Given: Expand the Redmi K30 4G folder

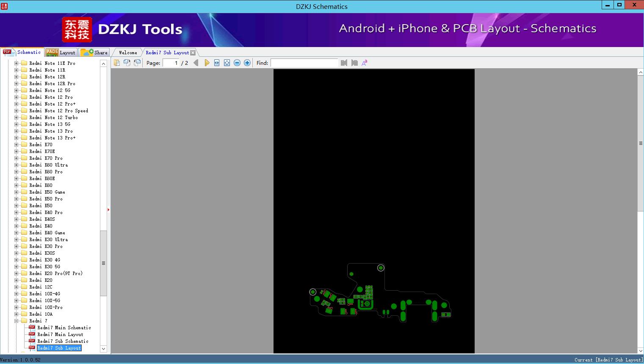Looking at the screenshot, I should point(16,260).
